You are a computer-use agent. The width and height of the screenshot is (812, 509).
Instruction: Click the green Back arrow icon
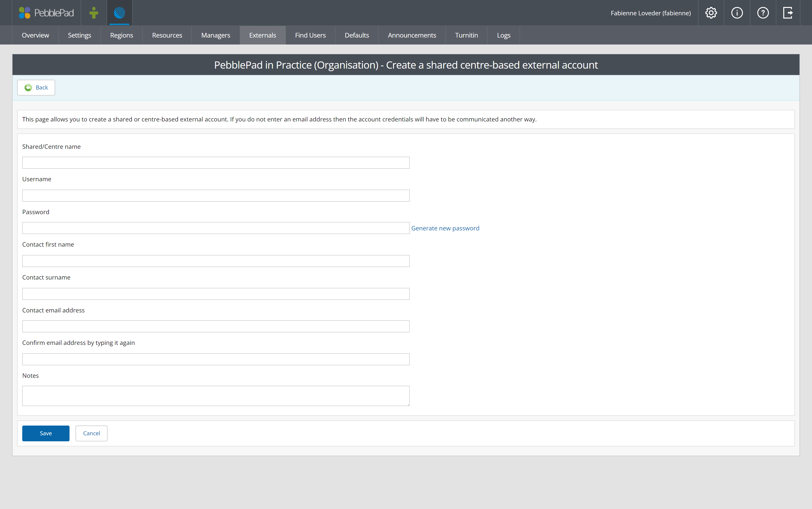(x=28, y=88)
